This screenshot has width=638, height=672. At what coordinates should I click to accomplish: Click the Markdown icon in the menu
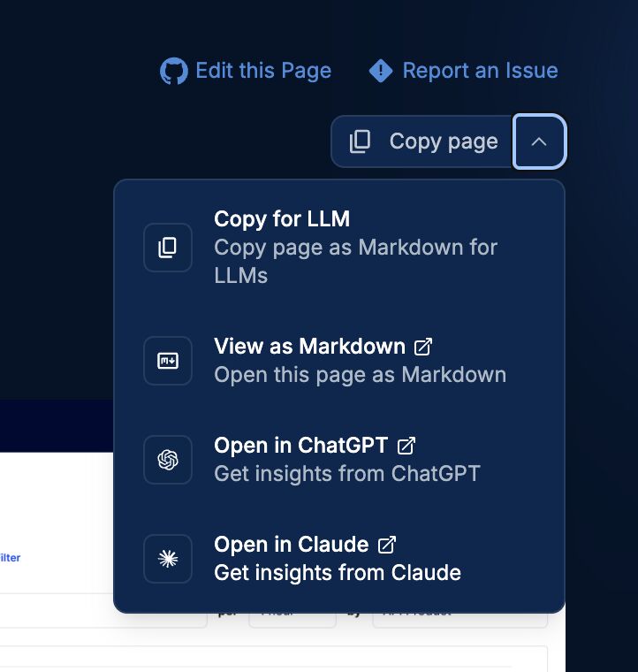[x=168, y=361]
